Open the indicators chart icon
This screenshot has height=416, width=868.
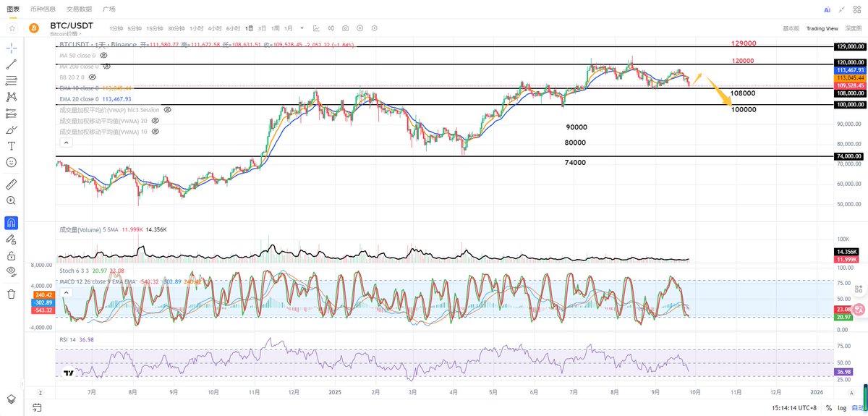(x=316, y=28)
